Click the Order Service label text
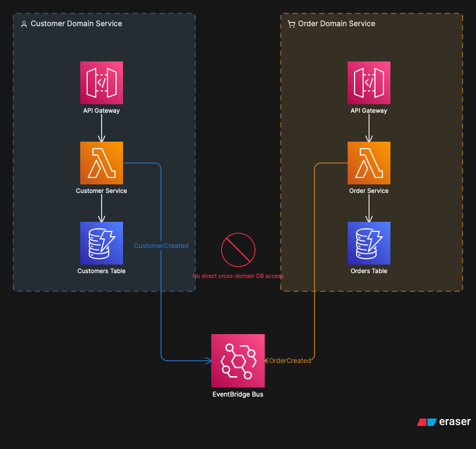This screenshot has height=449, width=476. (x=369, y=191)
